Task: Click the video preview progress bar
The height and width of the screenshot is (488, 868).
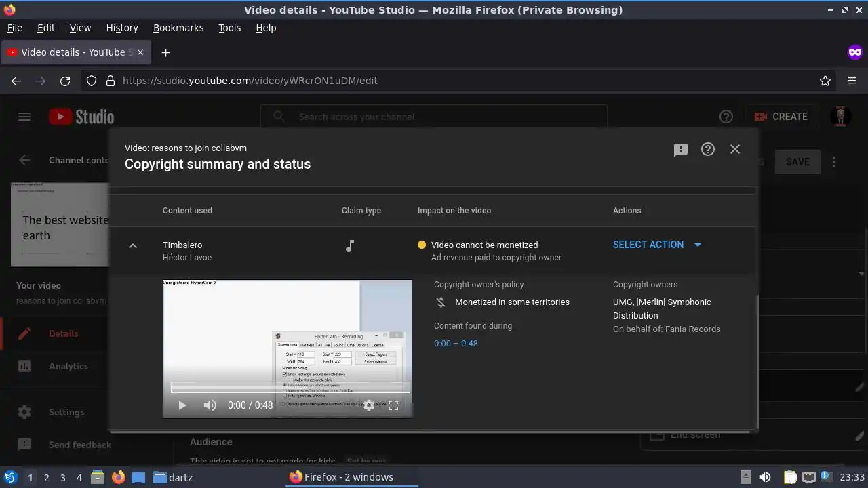Action: [290, 388]
